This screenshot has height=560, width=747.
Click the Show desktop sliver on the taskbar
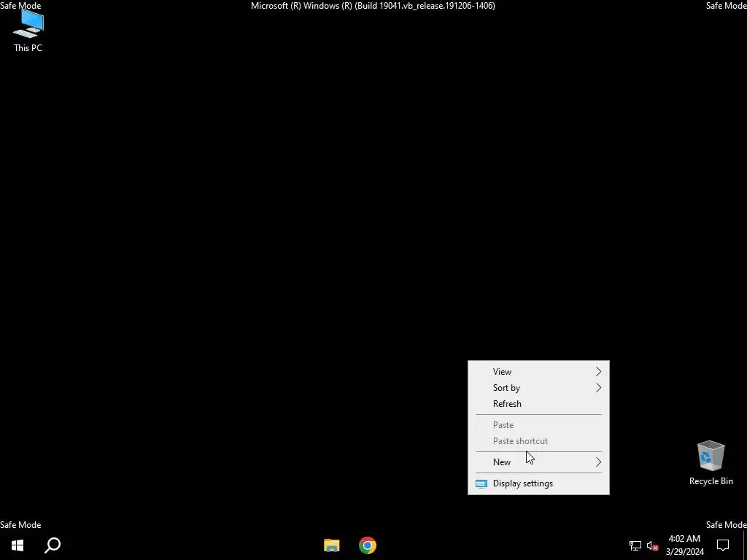click(745, 545)
